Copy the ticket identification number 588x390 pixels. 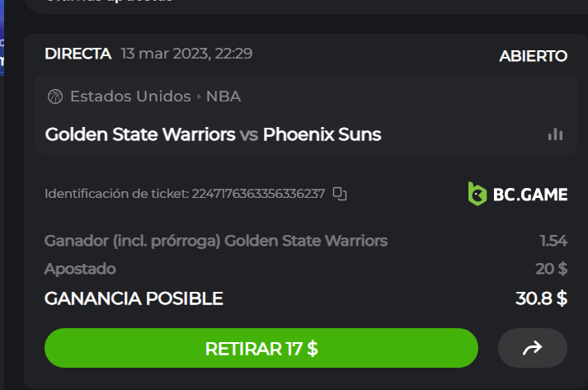coord(340,194)
